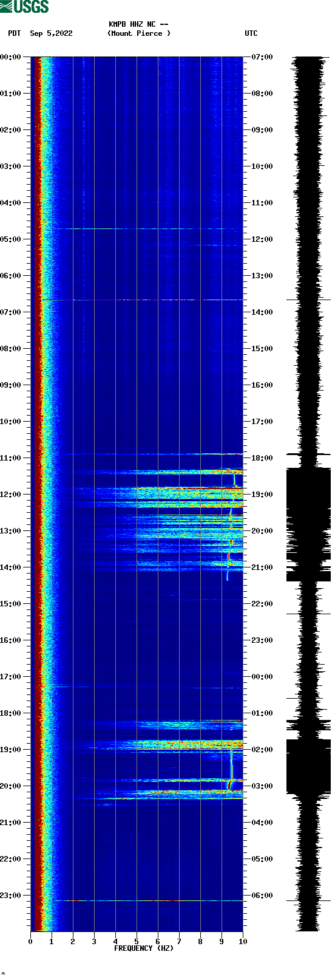Select the station title KMPB HHZ NC --
335x980 pixels.
[138, 24]
